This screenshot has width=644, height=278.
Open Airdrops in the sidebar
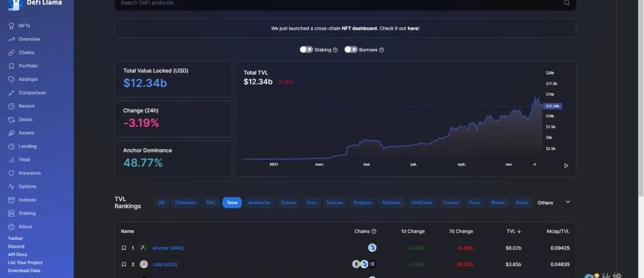[28, 79]
